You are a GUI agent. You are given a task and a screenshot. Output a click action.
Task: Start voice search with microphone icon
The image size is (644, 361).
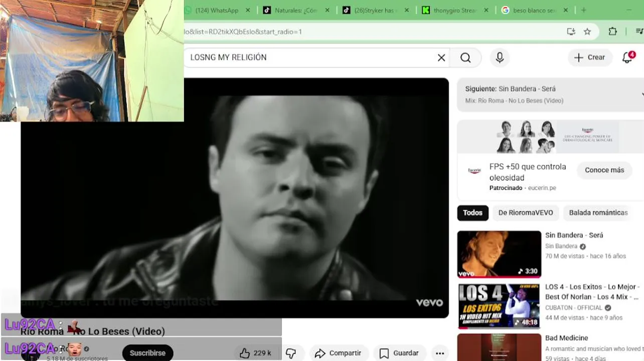point(500,58)
